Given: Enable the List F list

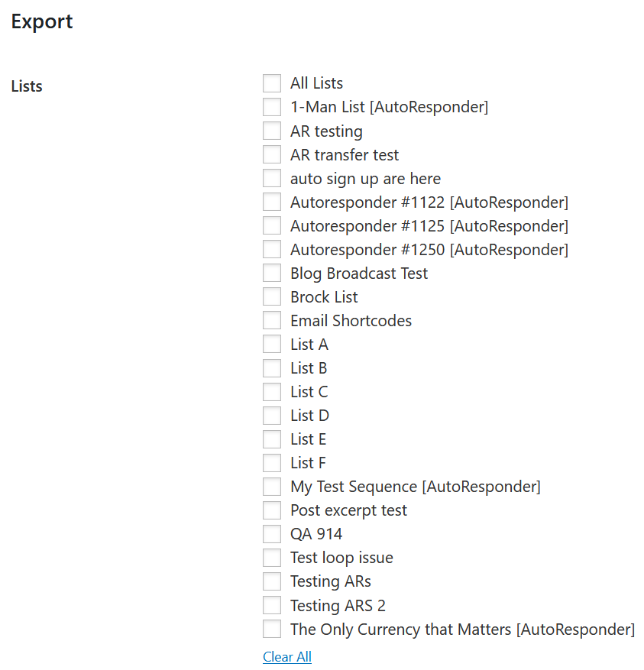Looking at the screenshot, I should (272, 462).
